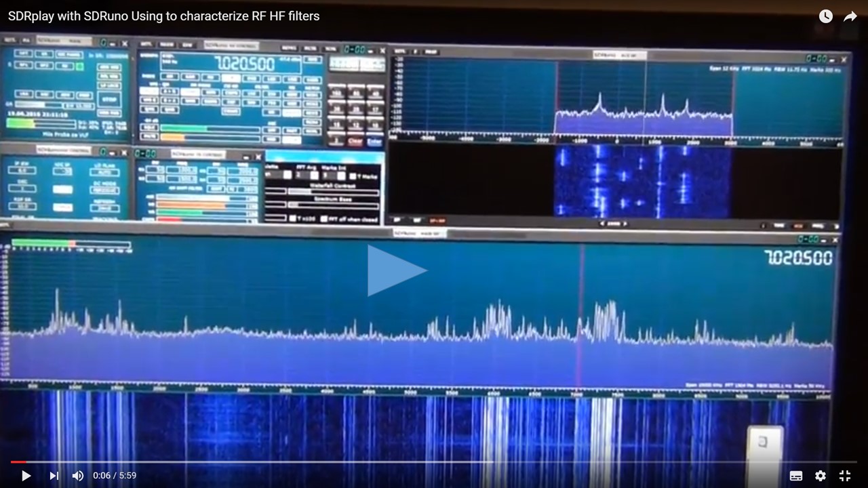Adjust the Waterfall Contrast slider

(334, 192)
